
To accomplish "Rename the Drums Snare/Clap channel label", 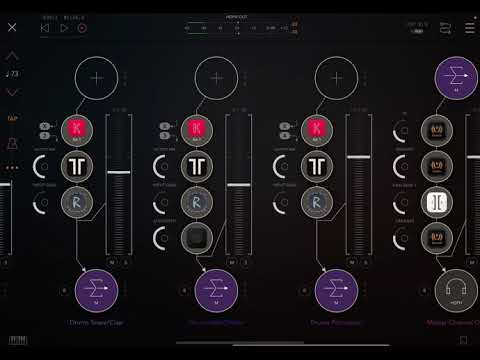I will [96, 322].
